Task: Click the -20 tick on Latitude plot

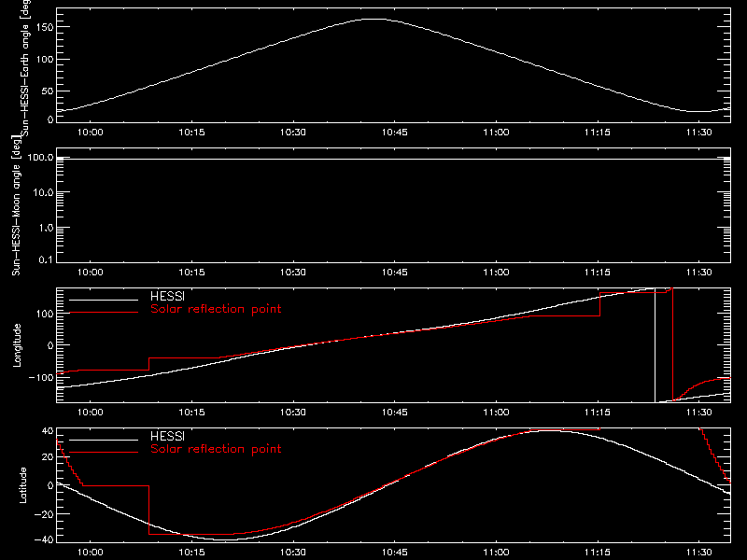Action: point(43,514)
